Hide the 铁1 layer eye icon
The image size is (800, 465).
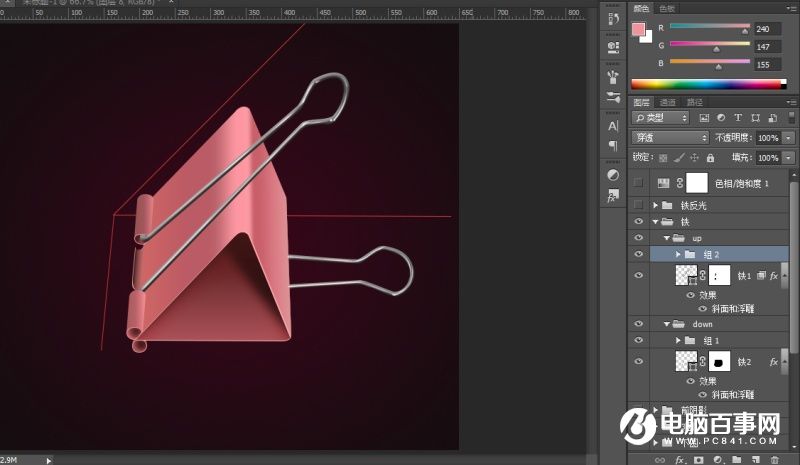tap(638, 275)
